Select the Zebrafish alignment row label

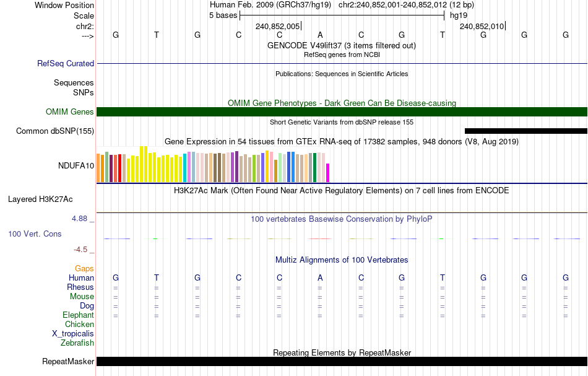pos(77,343)
